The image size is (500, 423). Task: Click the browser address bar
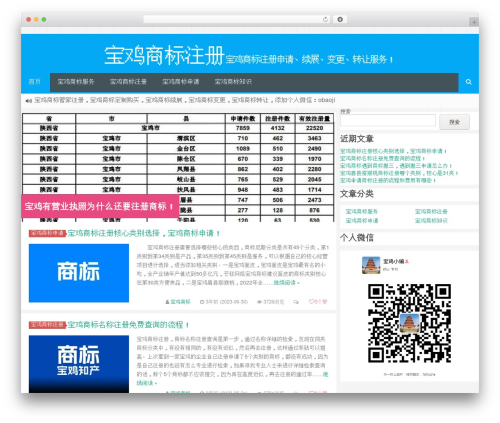[236, 20]
